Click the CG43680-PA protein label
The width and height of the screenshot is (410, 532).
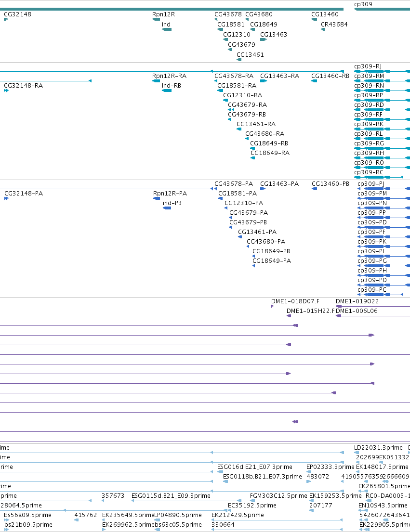coord(266,242)
